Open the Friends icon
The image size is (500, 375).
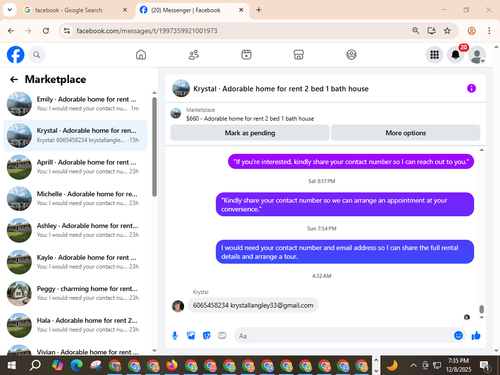pyautogui.click(x=194, y=55)
